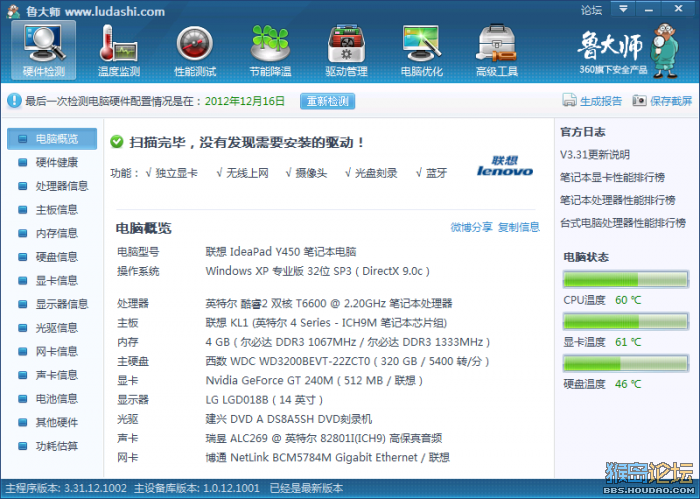The height and width of the screenshot is (499, 700).
Task: Click the green checkmark scan-complete icon
Action: (117, 142)
